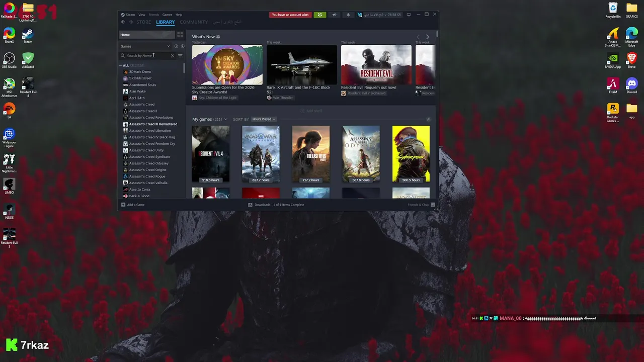Toggle the ready-to-play filter

point(182,46)
